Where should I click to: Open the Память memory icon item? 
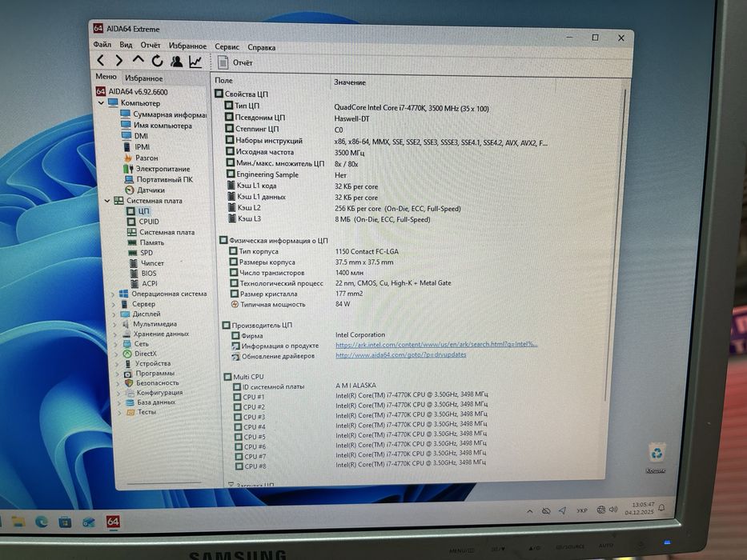click(132, 242)
